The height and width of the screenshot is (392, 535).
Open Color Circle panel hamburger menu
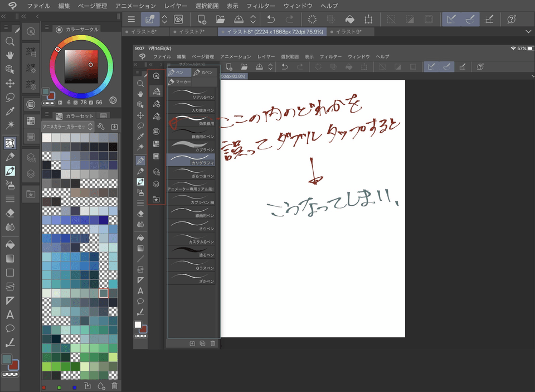click(47, 27)
